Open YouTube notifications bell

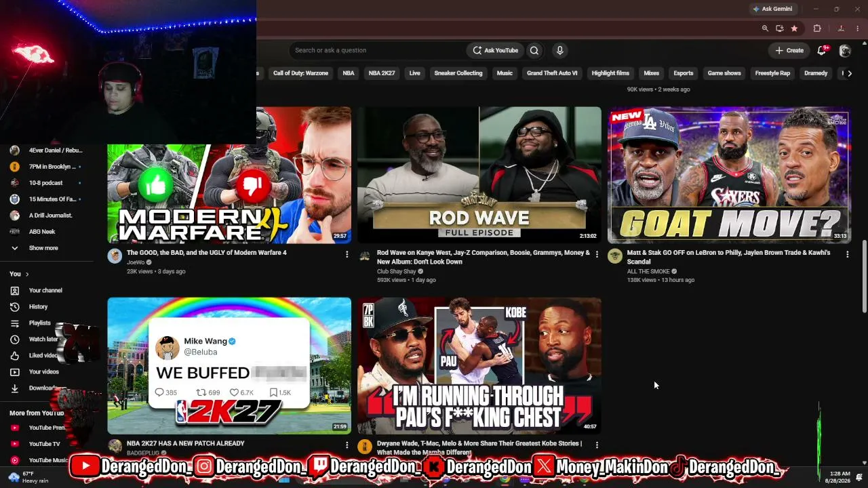(822, 50)
